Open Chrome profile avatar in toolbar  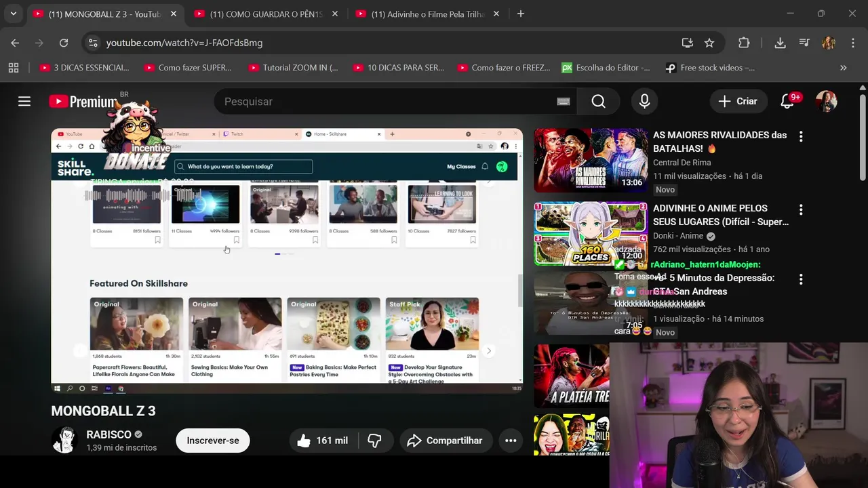828,43
